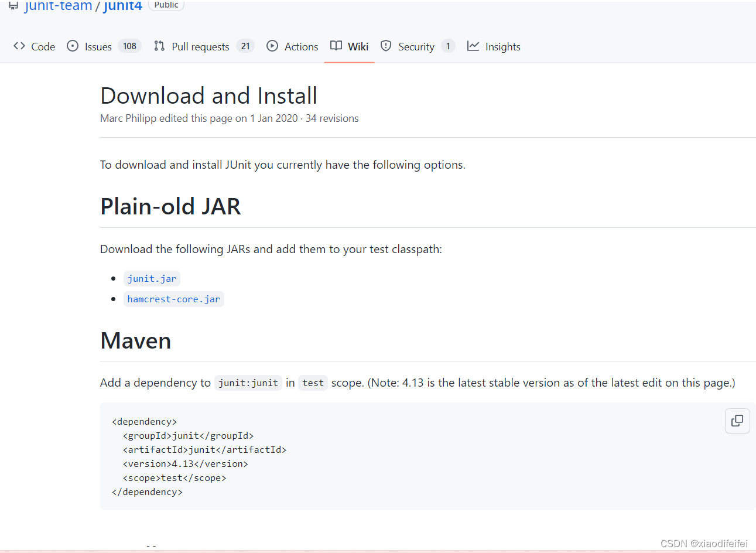The image size is (756, 553).
Task: Open the Insights tab
Action: [494, 46]
